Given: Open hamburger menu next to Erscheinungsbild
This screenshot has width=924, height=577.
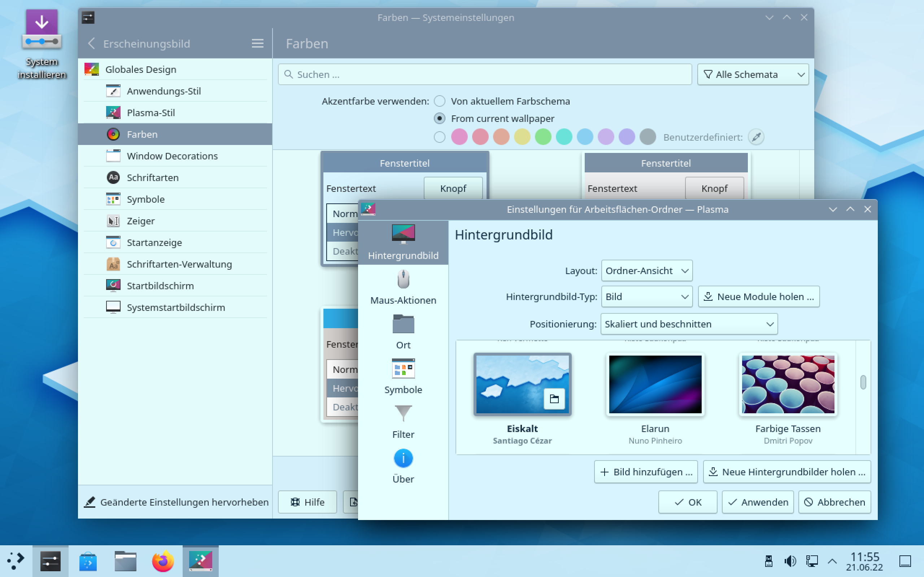Looking at the screenshot, I should coord(257,44).
